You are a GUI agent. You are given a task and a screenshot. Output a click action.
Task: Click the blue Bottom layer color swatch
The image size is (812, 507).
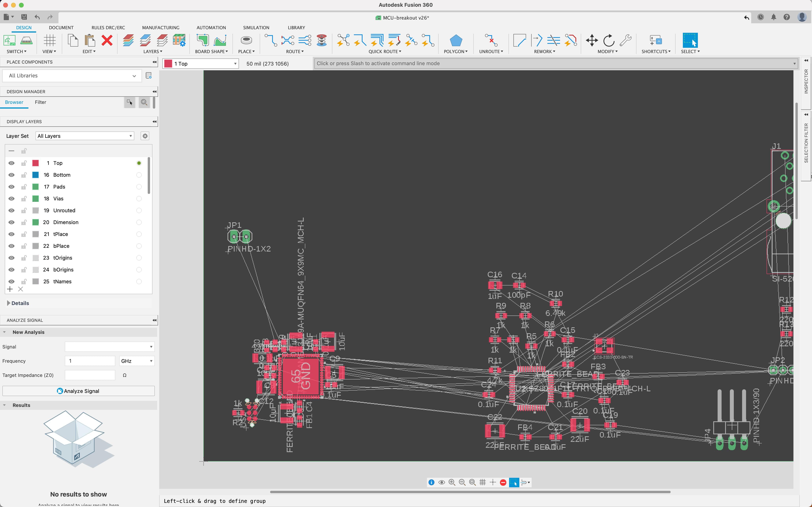coord(36,175)
